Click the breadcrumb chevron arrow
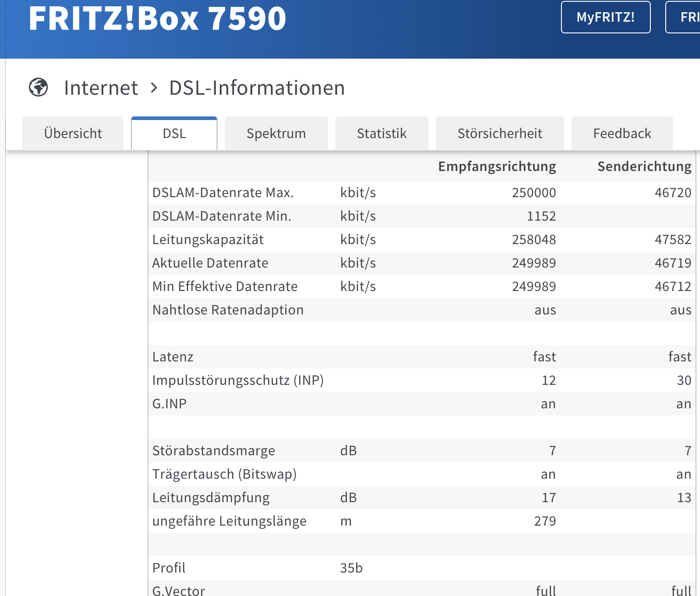 154,88
